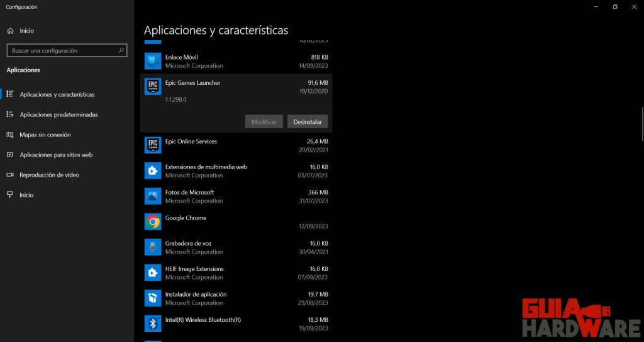Click the startup Inicio icon below Reproducción de vídeo
Image resolution: width=644 pixels, height=342 pixels.
10,195
